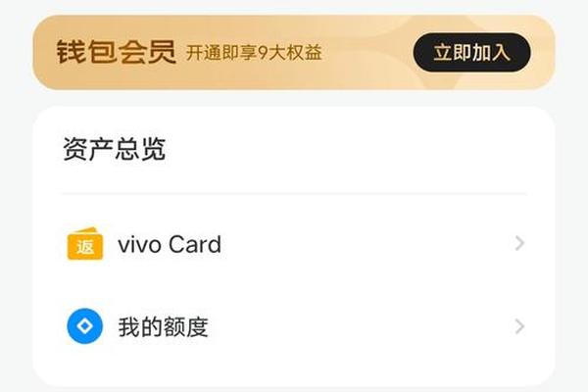Image resolution: width=588 pixels, height=392 pixels.
Task: Click the divider line below 资产总览
Action: tap(294, 194)
